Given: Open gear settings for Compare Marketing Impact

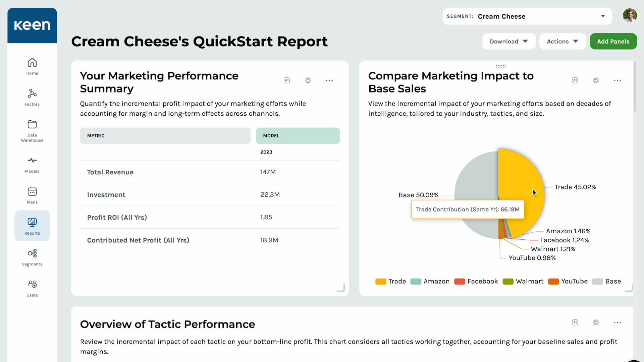Looking at the screenshot, I should click(x=596, y=80).
